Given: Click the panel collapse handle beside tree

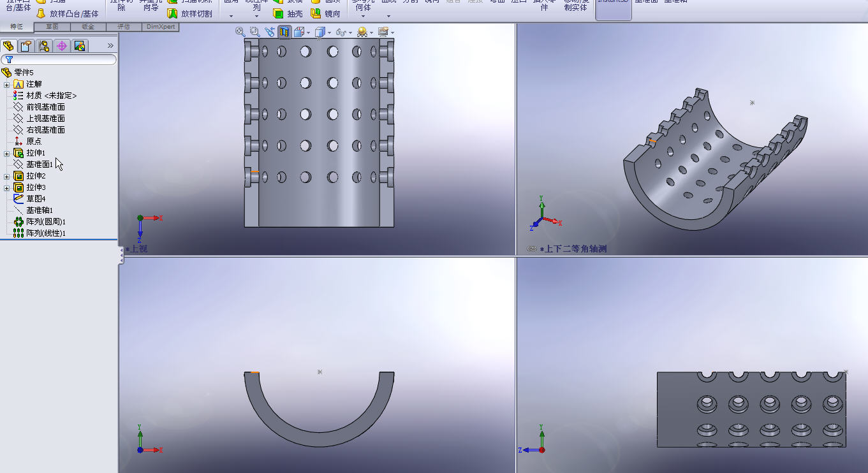Looking at the screenshot, I should click(x=121, y=255).
